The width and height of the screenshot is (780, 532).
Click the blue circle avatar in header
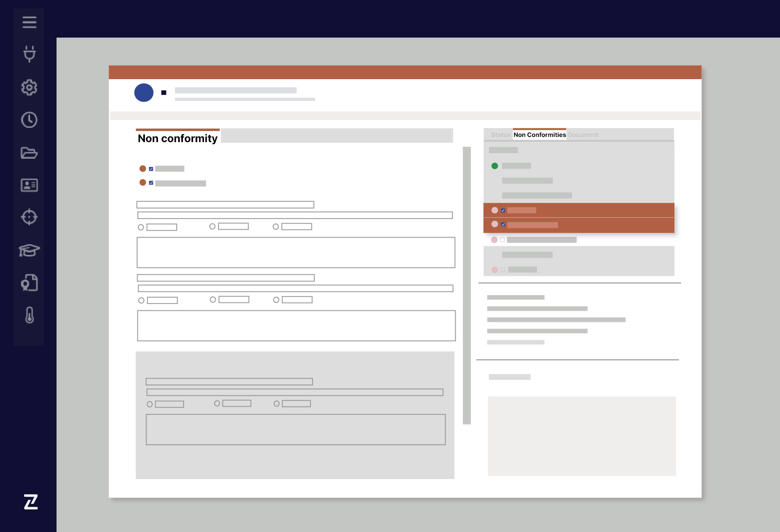tap(144, 93)
